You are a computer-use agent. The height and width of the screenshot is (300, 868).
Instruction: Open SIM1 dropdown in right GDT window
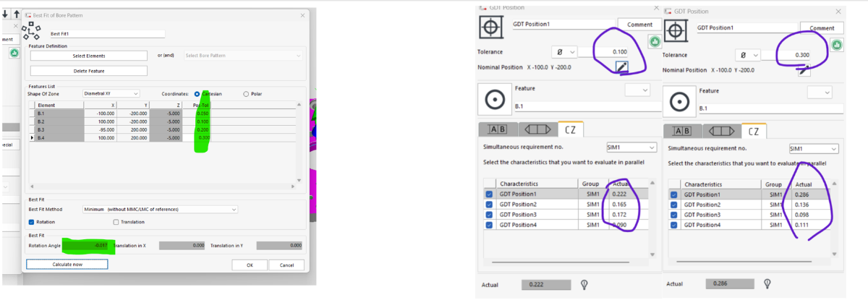click(x=814, y=148)
